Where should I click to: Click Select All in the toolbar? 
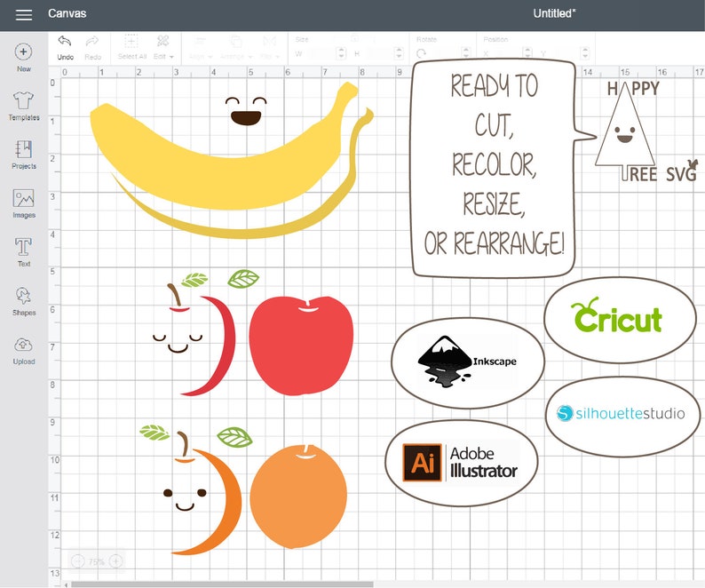(131, 47)
